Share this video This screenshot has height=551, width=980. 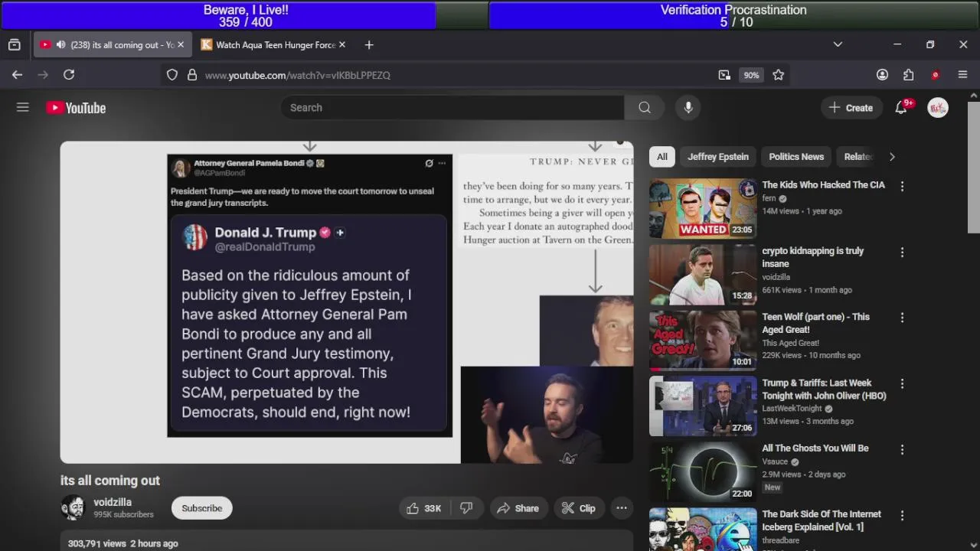click(518, 508)
